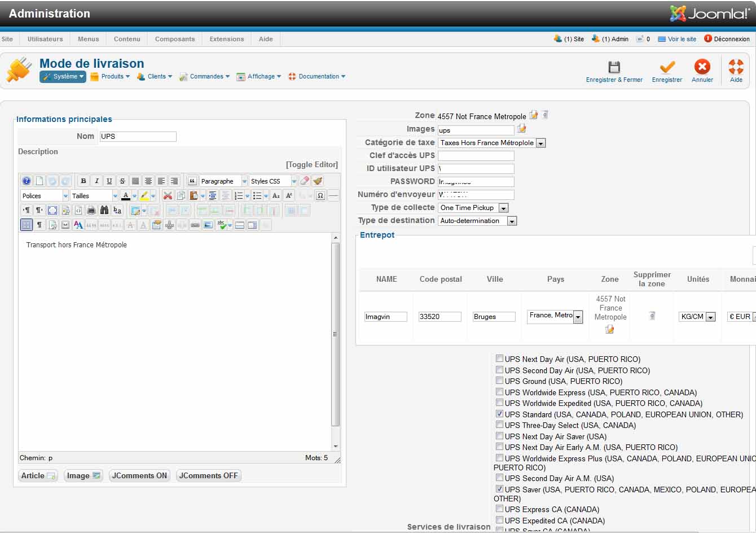Click the edit icon next to Zone 4557
The width and height of the screenshot is (756, 533).
click(x=534, y=115)
